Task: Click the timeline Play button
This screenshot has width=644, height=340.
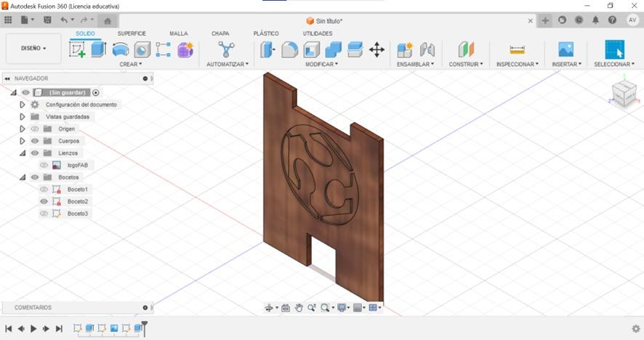Action: click(33, 328)
